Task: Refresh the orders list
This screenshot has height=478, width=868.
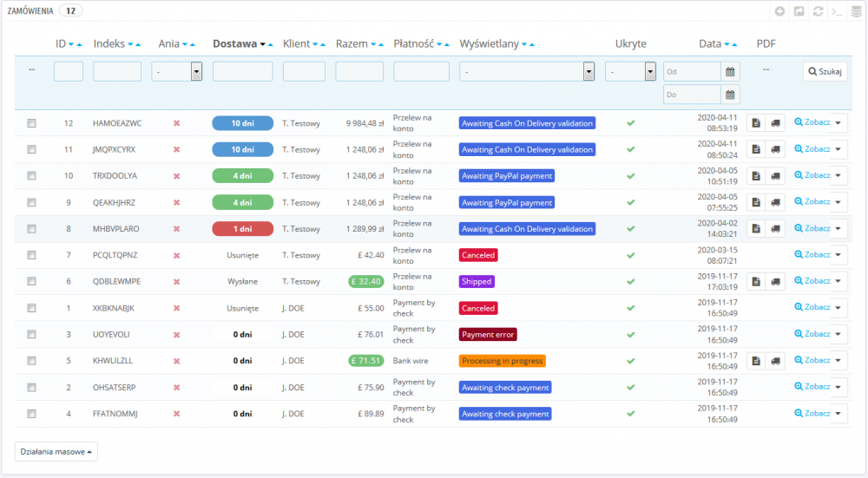Action: point(818,11)
